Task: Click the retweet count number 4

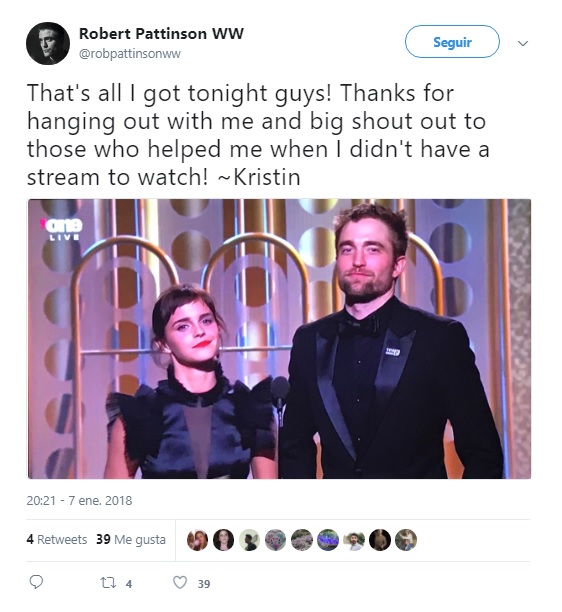Action: pos(129,584)
